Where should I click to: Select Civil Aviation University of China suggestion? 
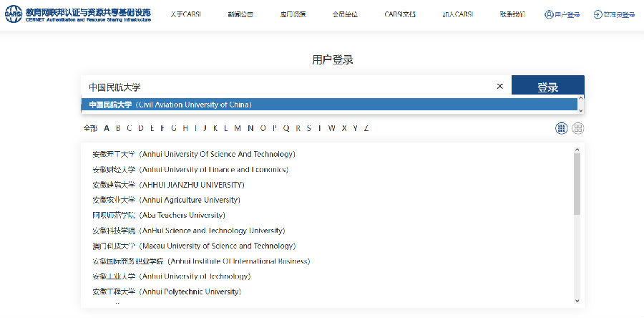click(170, 105)
